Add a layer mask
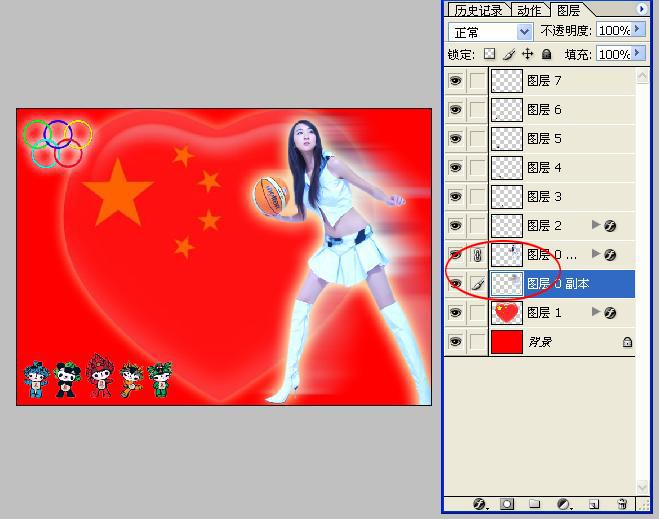The height and width of the screenshot is (519, 659). pyautogui.click(x=507, y=504)
